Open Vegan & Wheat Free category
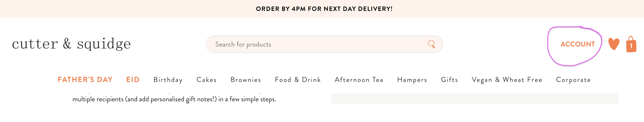 pos(507,80)
